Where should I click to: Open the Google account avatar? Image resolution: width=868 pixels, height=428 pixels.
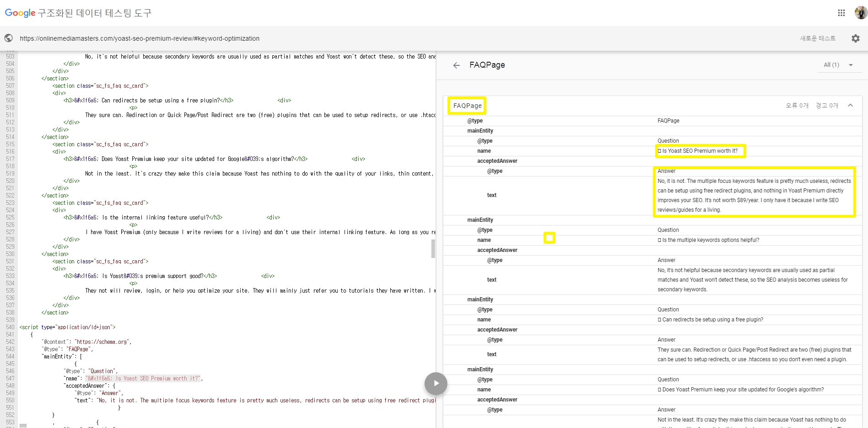[861, 13]
